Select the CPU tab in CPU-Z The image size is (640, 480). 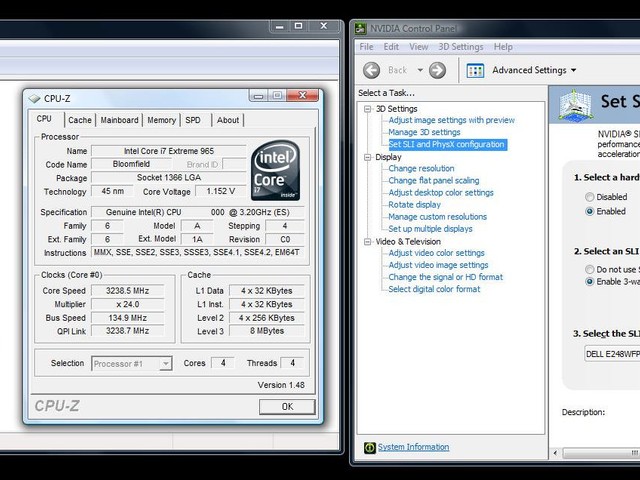coord(44,119)
